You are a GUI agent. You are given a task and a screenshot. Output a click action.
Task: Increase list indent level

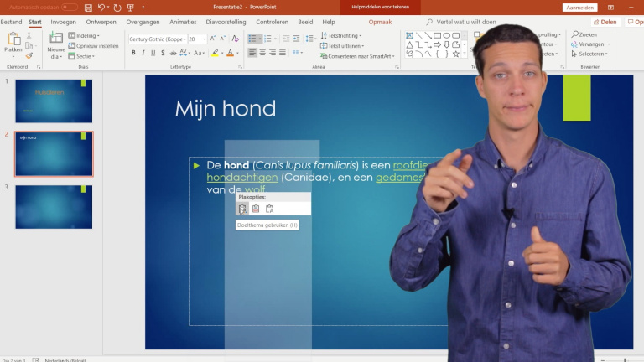click(296, 39)
